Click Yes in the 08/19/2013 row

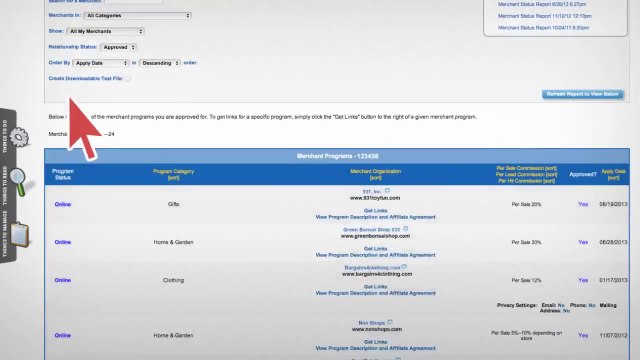(x=583, y=204)
